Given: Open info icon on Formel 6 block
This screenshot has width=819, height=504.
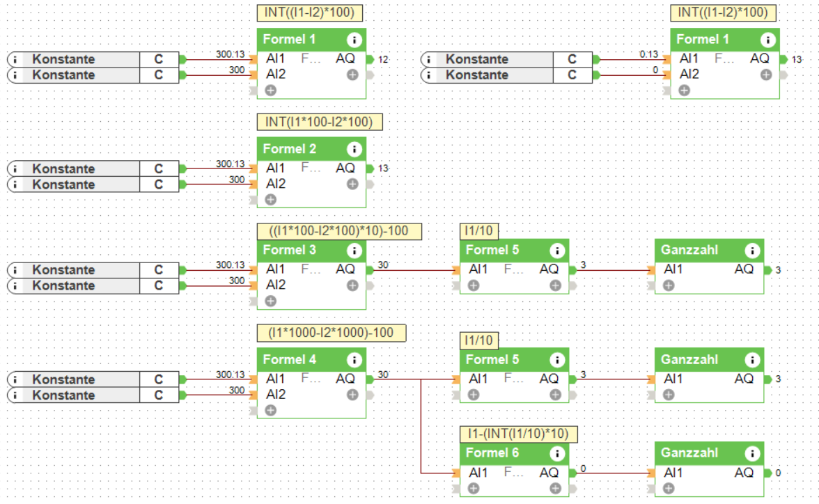Looking at the screenshot, I should [x=557, y=453].
